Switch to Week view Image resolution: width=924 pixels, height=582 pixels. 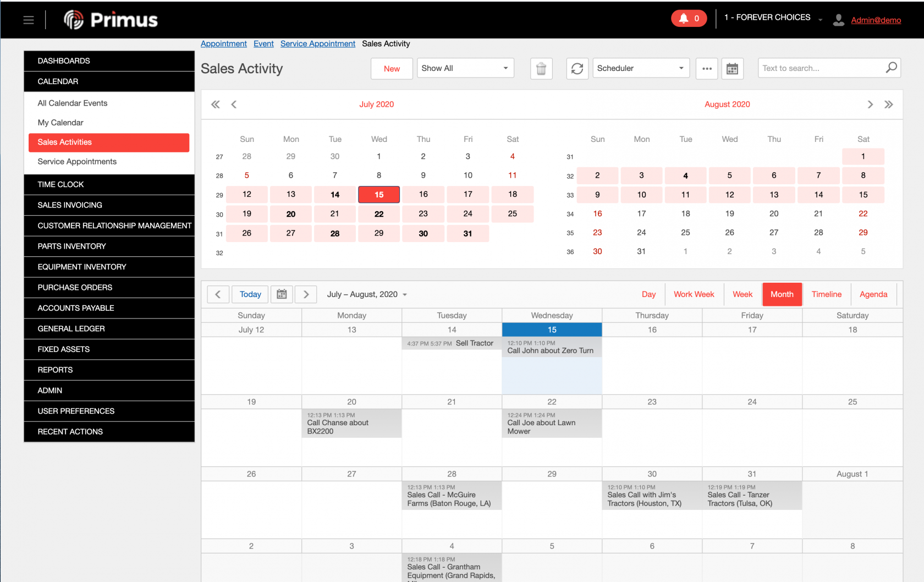coord(742,294)
